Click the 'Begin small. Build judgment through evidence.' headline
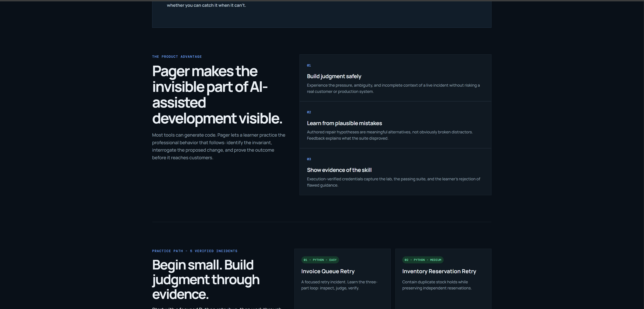Image resolution: width=644 pixels, height=309 pixels. [x=206, y=279]
